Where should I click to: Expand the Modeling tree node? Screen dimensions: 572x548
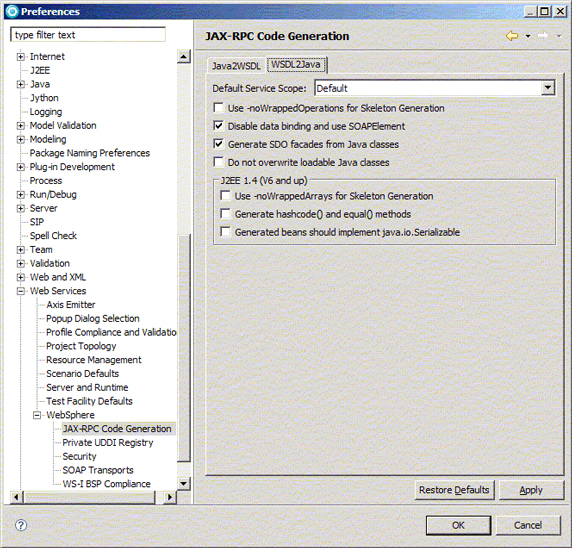point(21,139)
